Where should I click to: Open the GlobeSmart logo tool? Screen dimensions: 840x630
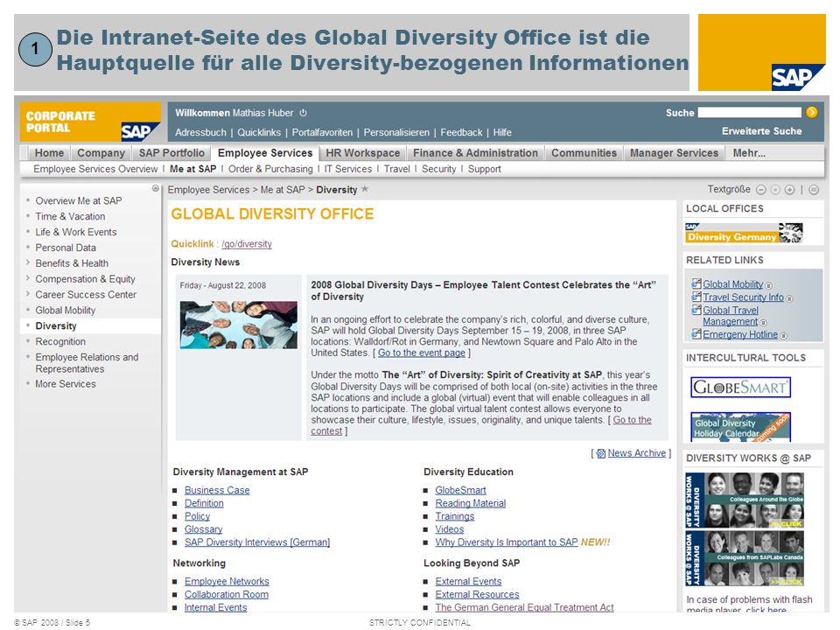click(x=741, y=388)
